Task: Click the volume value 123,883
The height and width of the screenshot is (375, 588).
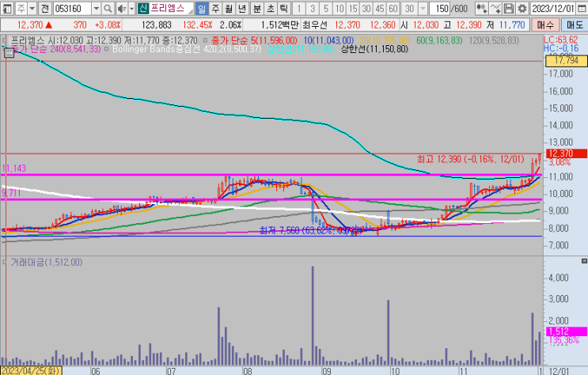Action: click(157, 25)
